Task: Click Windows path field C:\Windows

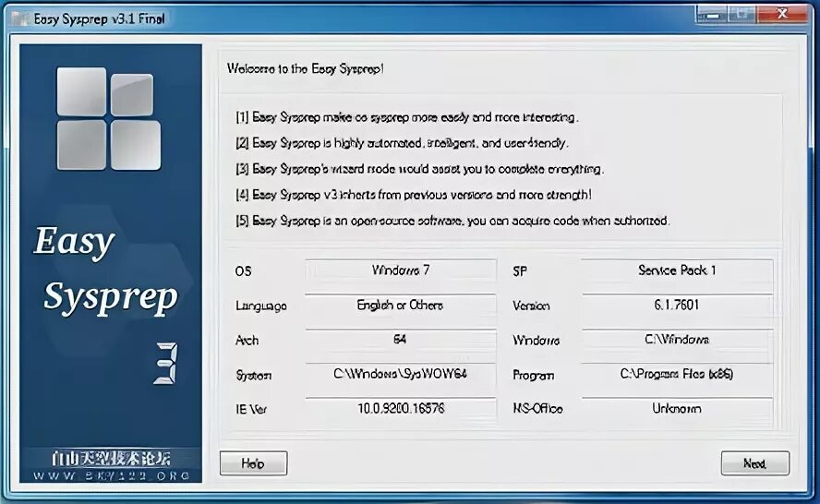Action: click(x=677, y=340)
